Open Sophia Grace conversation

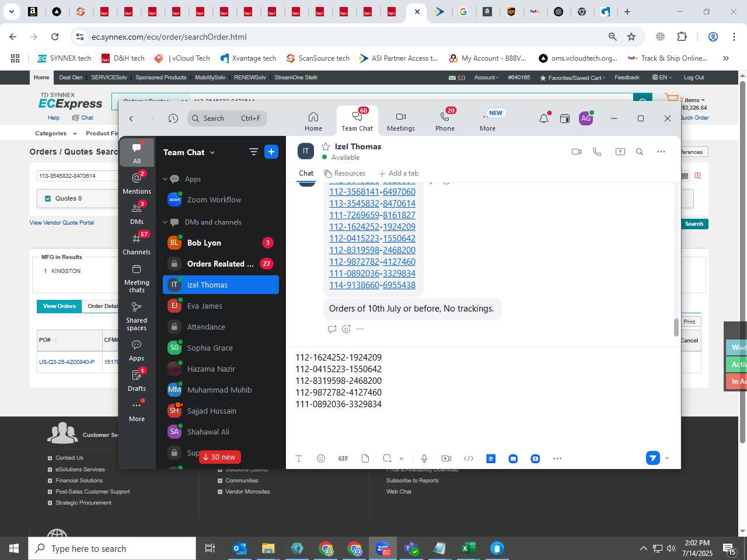pyautogui.click(x=221, y=348)
